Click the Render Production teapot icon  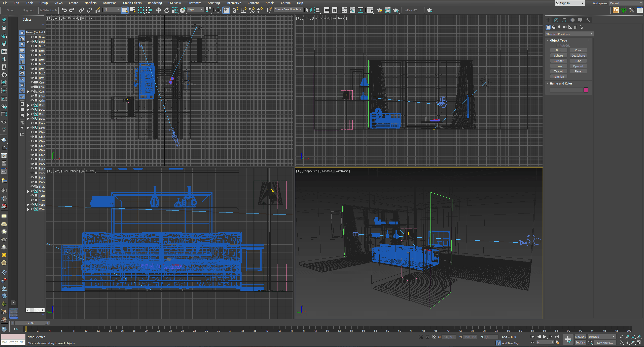point(396,10)
